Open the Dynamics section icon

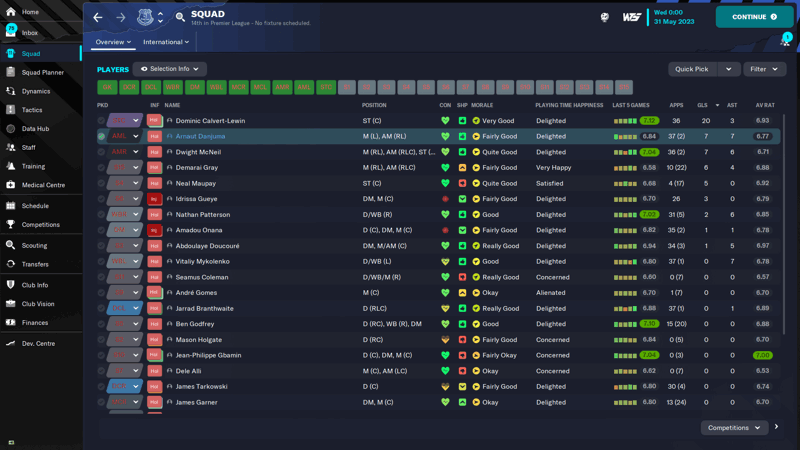[x=11, y=91]
